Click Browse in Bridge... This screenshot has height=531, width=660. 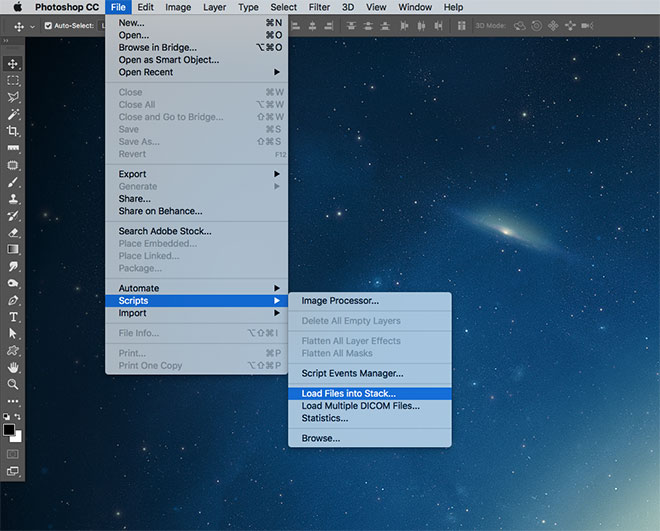pos(197,48)
